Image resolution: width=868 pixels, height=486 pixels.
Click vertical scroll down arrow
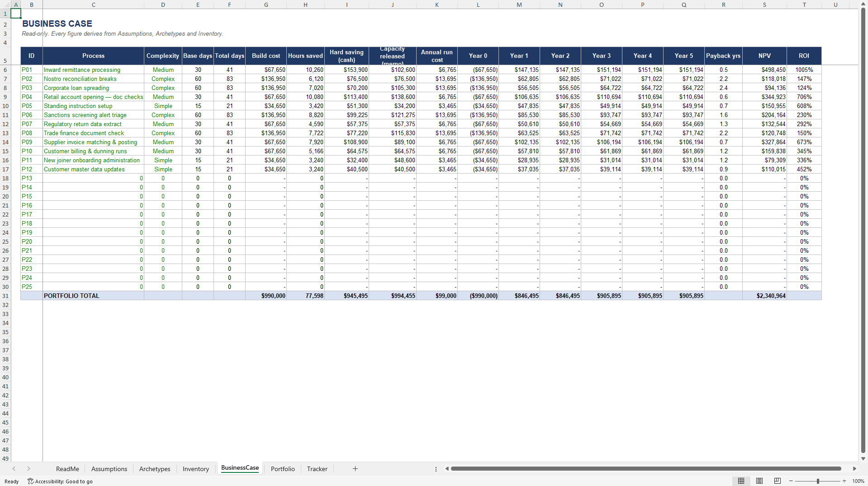coord(863,458)
